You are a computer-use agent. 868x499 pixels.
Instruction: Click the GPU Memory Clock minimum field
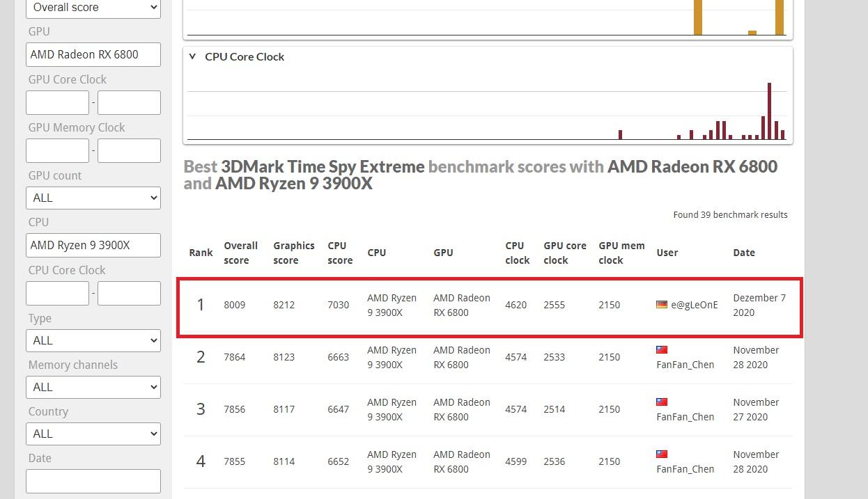coord(57,150)
